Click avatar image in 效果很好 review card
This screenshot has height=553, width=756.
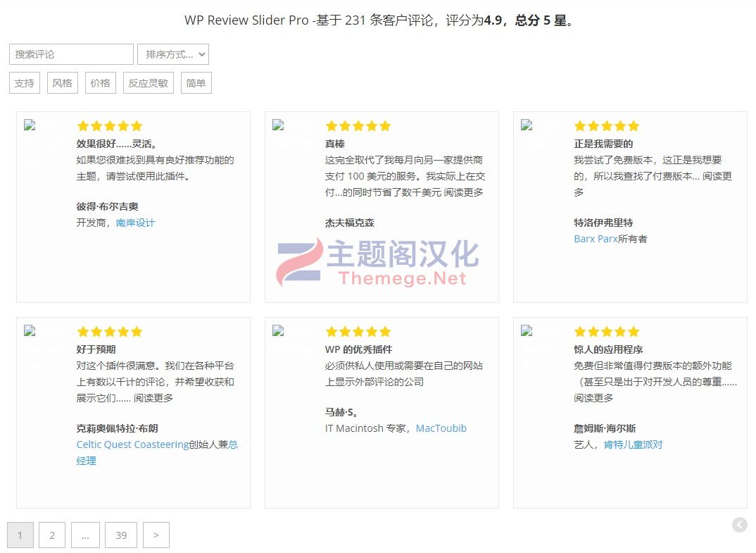pyautogui.click(x=30, y=125)
